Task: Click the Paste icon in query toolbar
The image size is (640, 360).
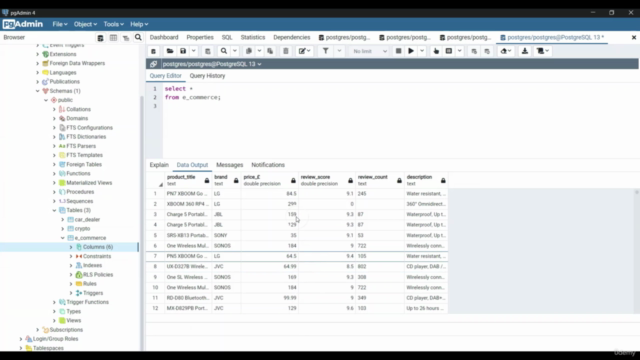Action: click(270, 51)
